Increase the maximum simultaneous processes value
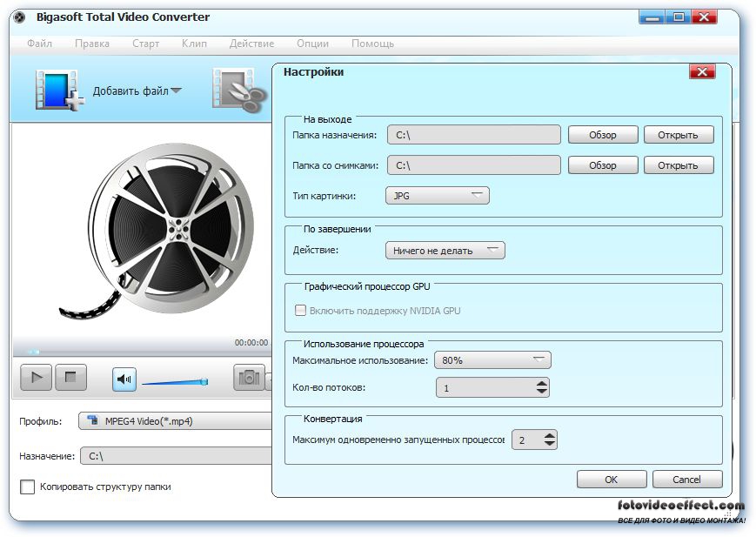The width and height of the screenshot is (756, 537). tap(549, 436)
